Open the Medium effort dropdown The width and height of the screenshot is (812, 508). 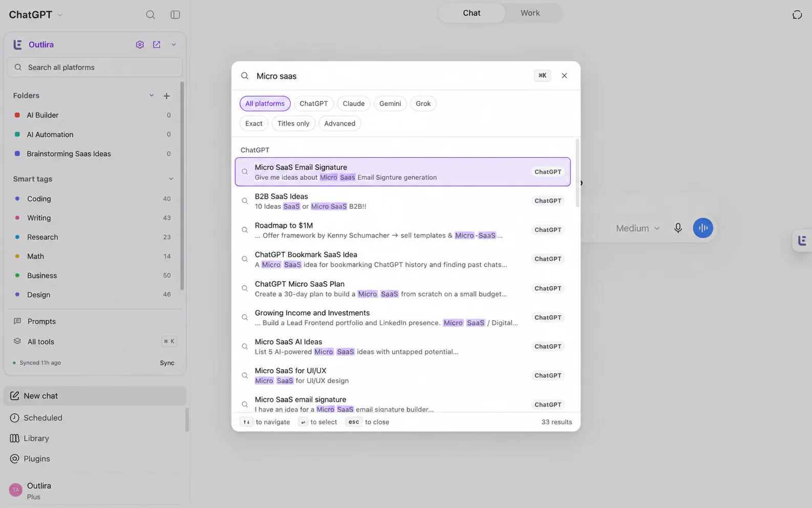coord(637,228)
